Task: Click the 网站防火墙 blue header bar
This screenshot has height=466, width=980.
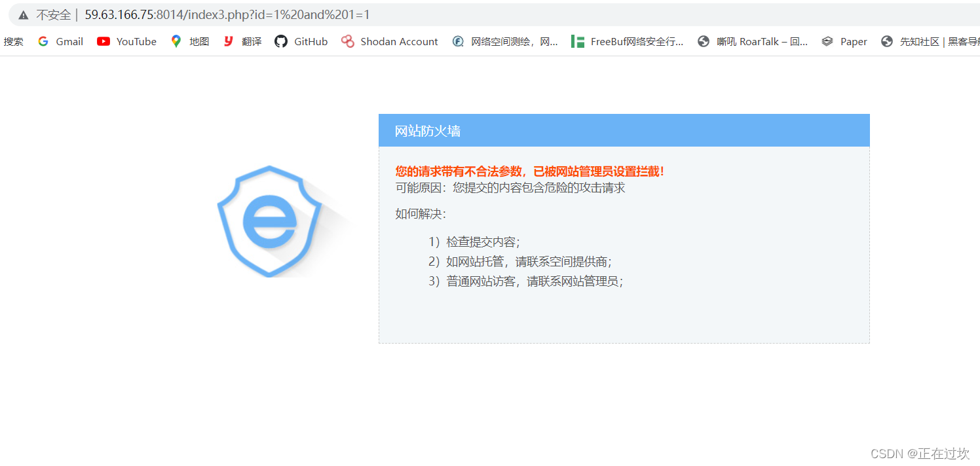Action: coord(624,130)
